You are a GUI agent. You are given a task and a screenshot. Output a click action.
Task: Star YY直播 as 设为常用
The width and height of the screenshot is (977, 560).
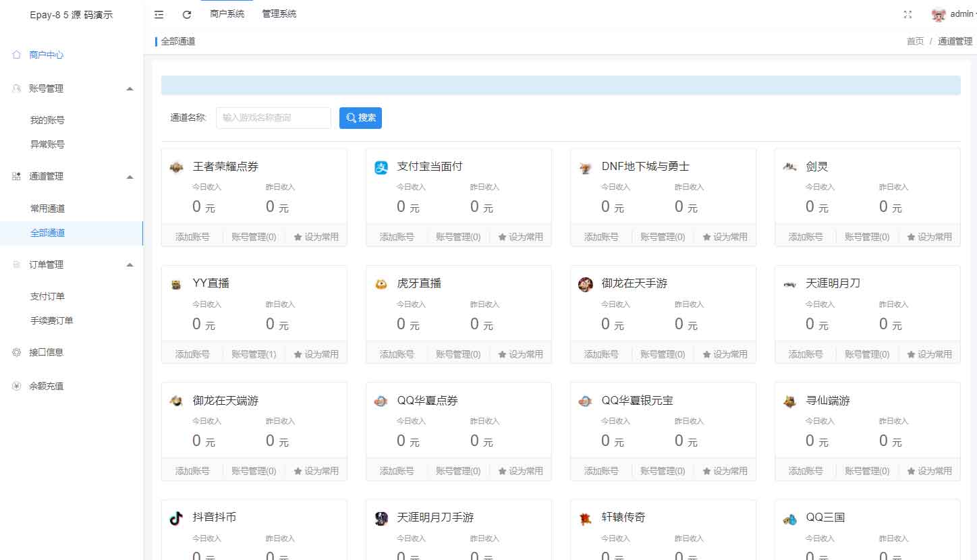(316, 354)
